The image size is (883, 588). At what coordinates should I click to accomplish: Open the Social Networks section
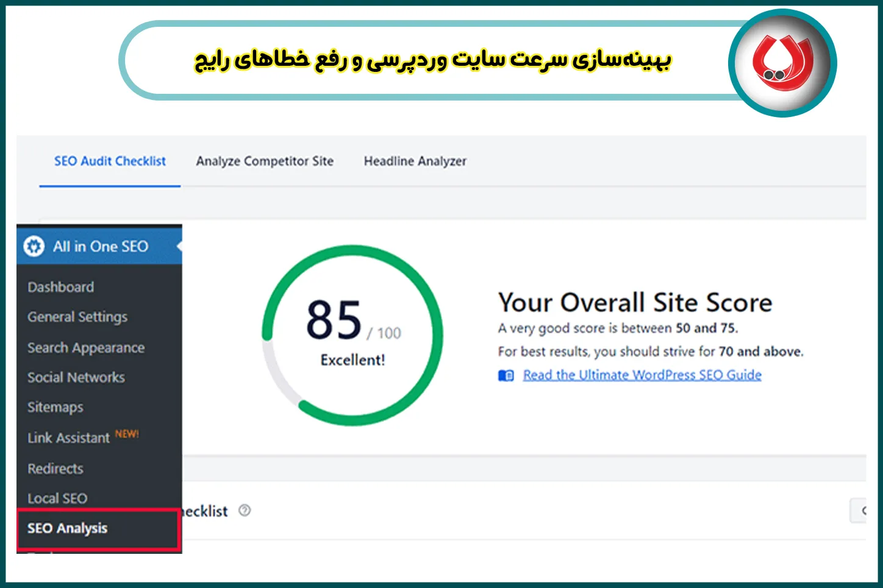point(76,377)
